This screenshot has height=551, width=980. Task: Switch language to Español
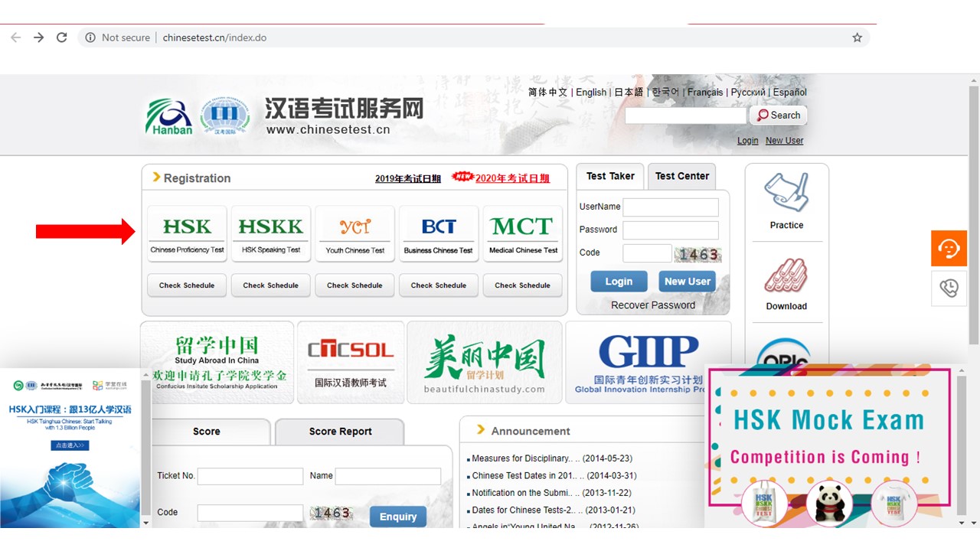pyautogui.click(x=789, y=92)
